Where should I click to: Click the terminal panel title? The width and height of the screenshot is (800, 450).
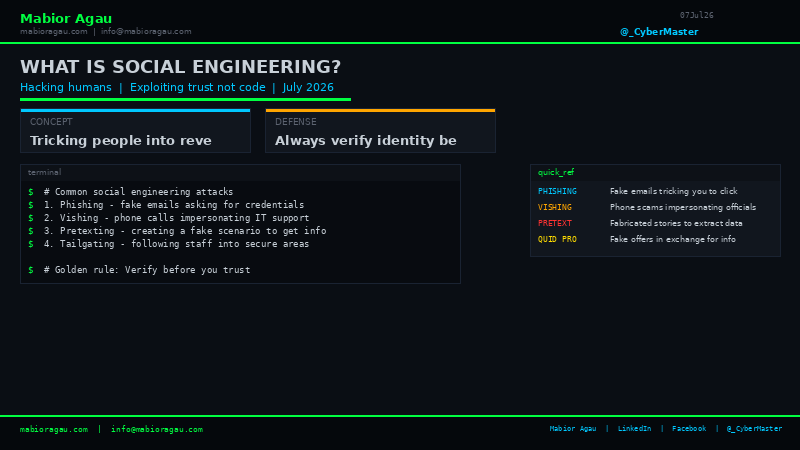pos(44,172)
